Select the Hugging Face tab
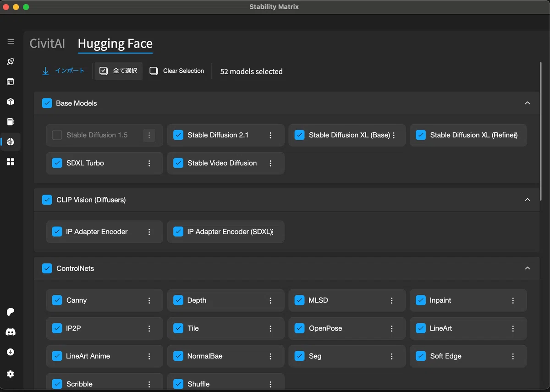Viewport: 550px width, 392px height. [x=115, y=44]
